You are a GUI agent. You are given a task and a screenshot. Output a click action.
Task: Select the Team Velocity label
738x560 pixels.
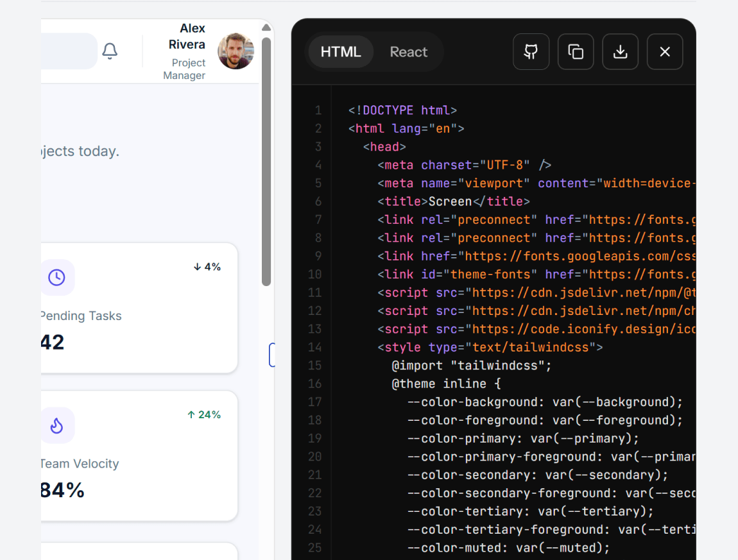(x=80, y=464)
